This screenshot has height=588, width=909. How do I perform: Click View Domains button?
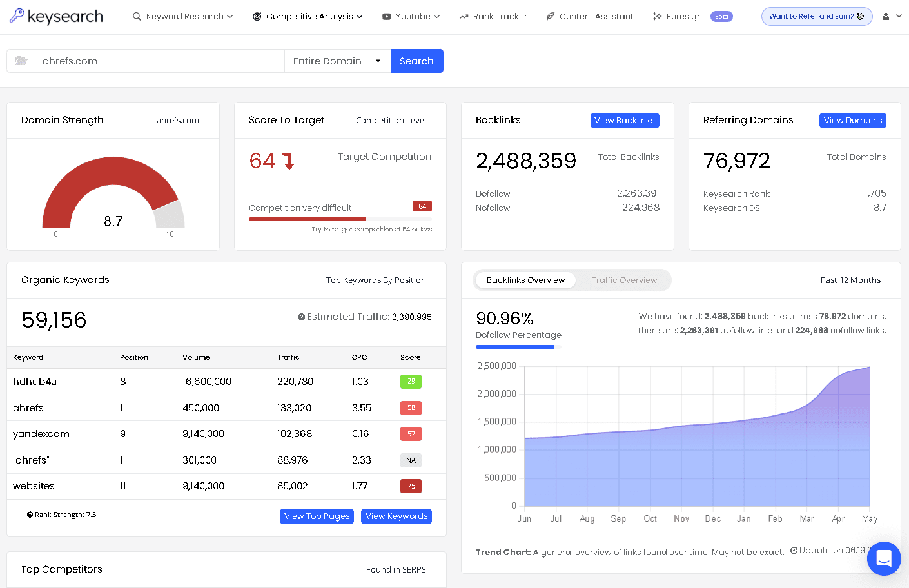tap(853, 121)
